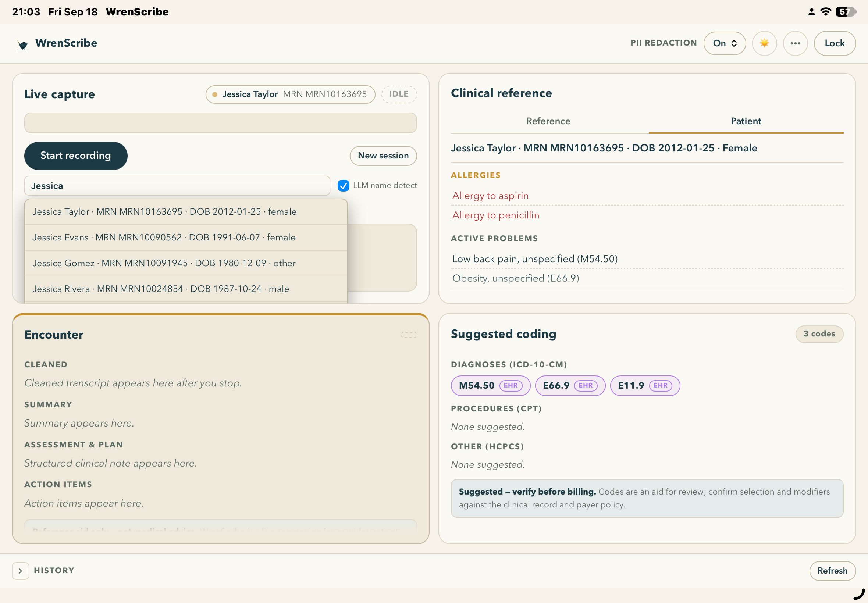Click the patient search field containing Jessica

177,186
